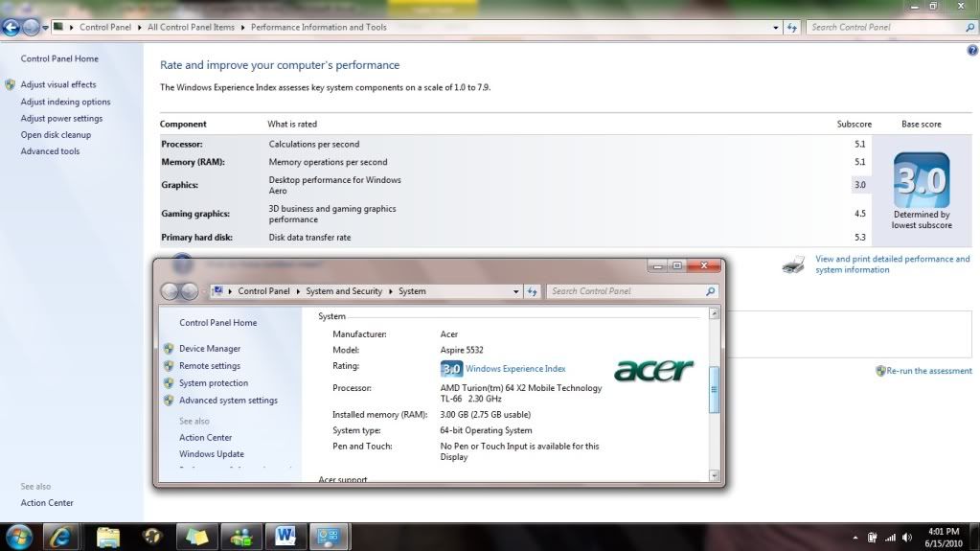Launch Internet Explorer from taskbar
Viewport: 980px width, 551px height.
click(60, 537)
